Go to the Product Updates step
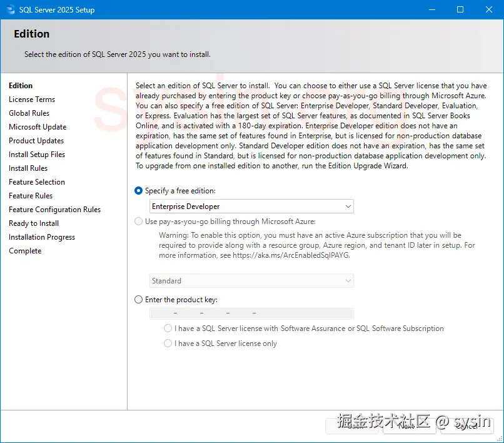Image resolution: width=504 pixels, height=443 pixels. [x=36, y=141]
